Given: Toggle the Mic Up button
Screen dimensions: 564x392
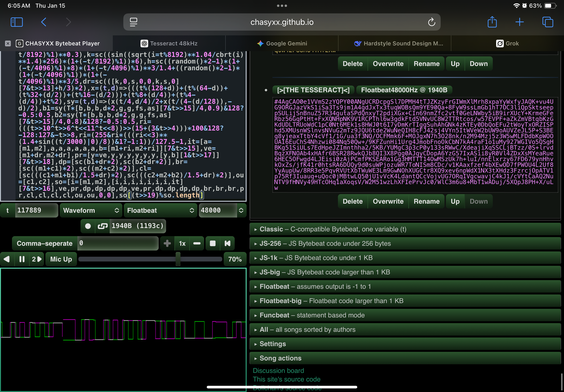Looking at the screenshot, I should click(61, 259).
